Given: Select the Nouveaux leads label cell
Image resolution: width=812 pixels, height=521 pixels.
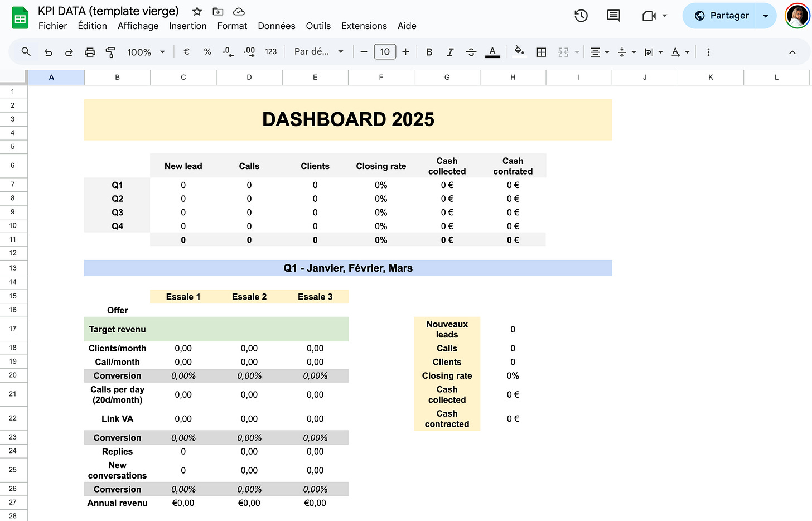Looking at the screenshot, I should tap(447, 329).
